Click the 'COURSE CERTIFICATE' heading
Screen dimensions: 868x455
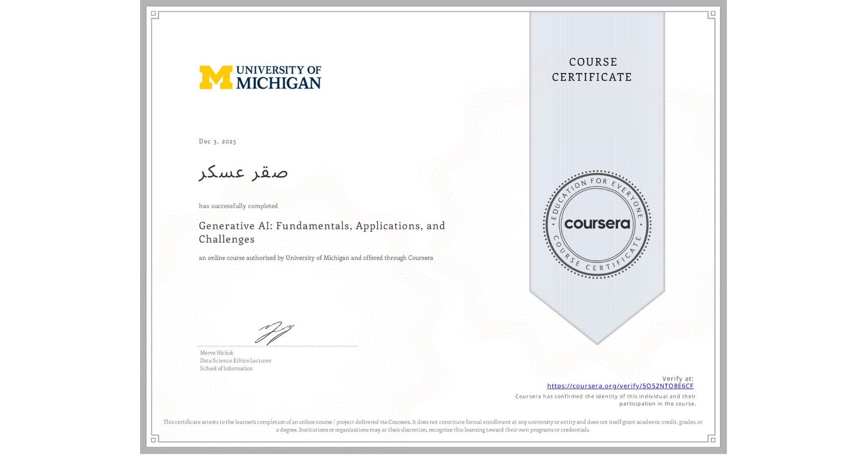[592, 70]
